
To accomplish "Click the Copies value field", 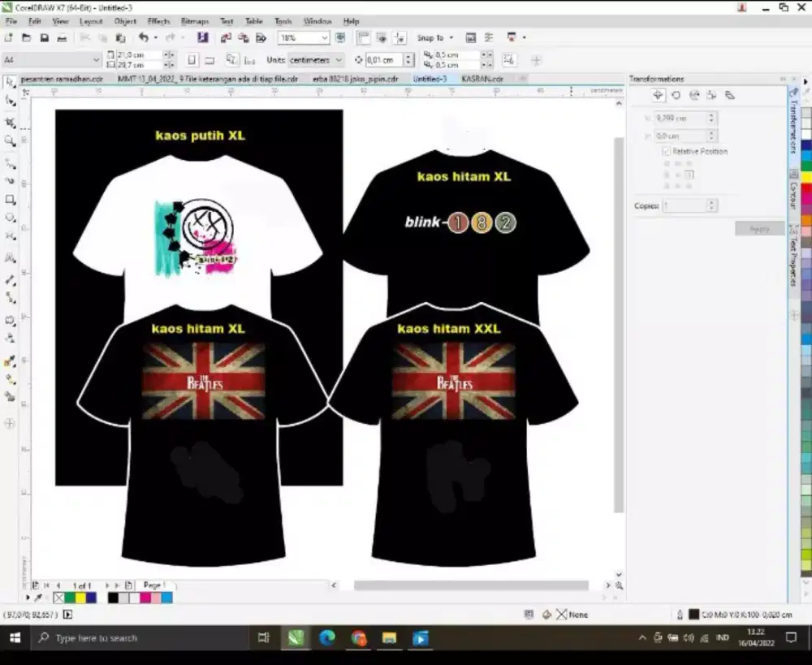I will click(686, 205).
